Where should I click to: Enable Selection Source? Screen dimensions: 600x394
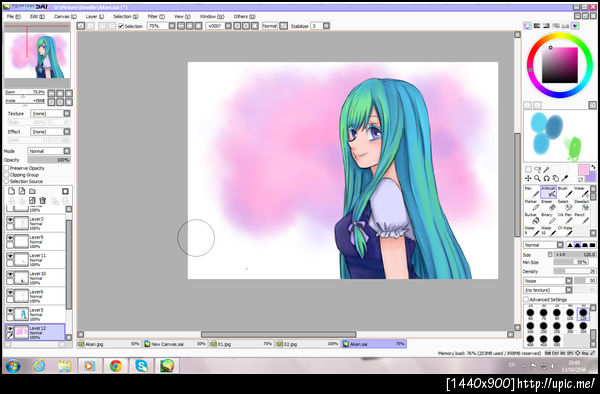[7, 181]
